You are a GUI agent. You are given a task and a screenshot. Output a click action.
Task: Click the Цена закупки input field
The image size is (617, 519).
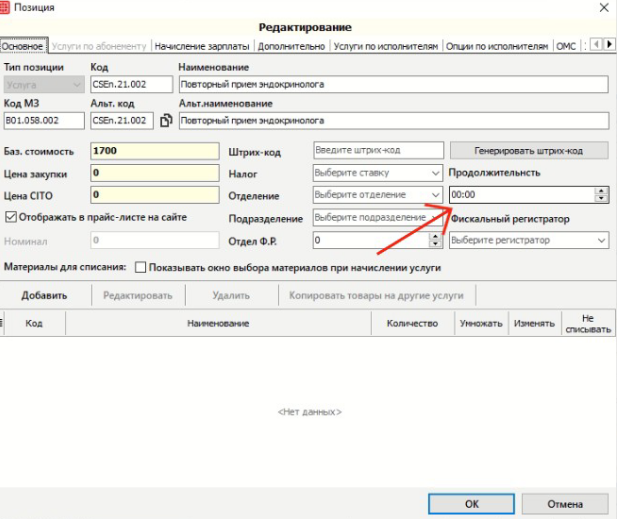[155, 173]
